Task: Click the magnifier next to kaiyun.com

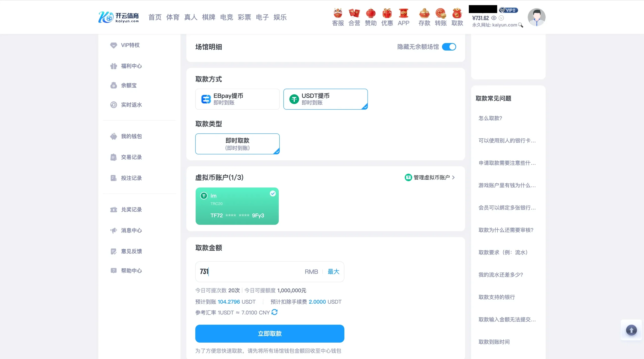Action: [x=520, y=25]
